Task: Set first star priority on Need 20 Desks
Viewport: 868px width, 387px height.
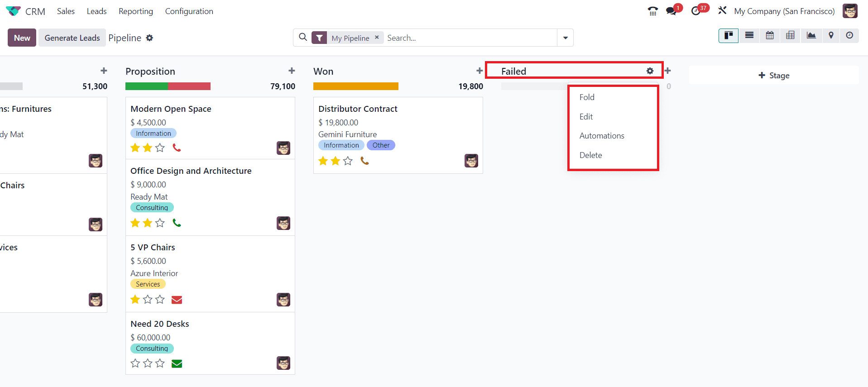Action: [x=135, y=363]
